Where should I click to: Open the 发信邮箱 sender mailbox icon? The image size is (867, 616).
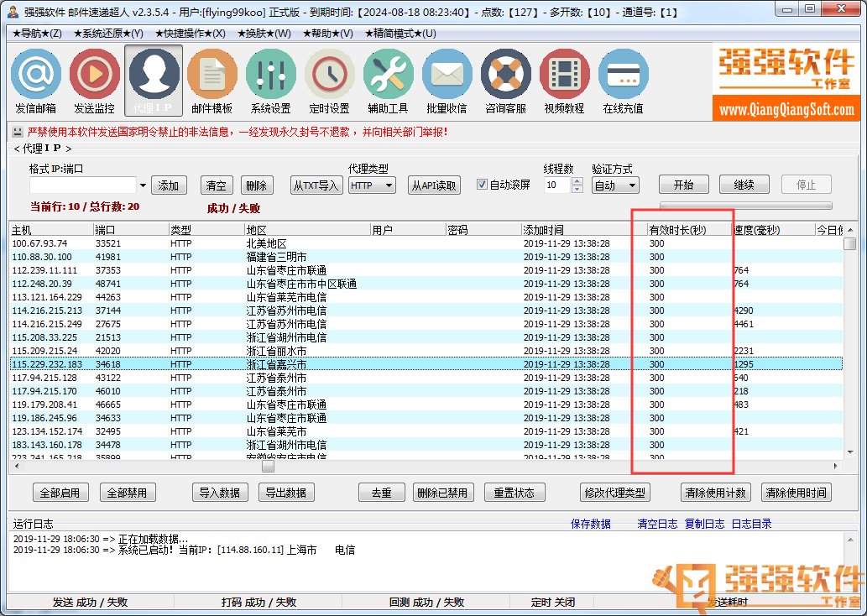(x=36, y=81)
